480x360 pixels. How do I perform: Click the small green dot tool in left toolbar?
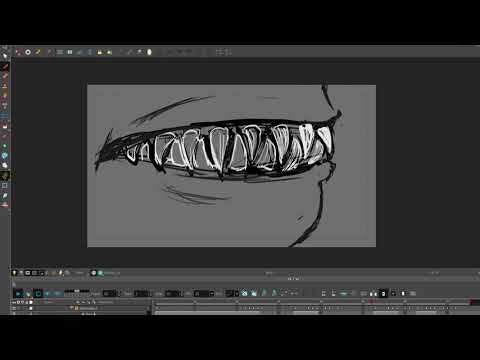5,146
